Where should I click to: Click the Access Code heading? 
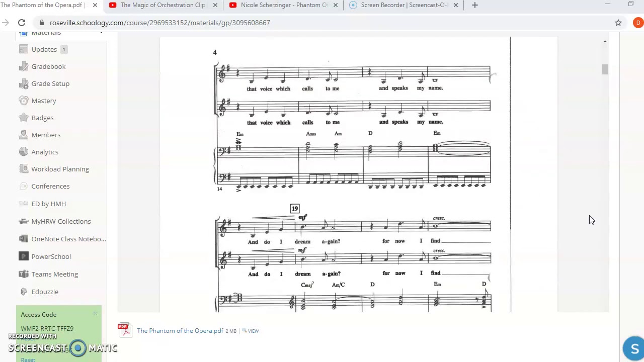39,314
